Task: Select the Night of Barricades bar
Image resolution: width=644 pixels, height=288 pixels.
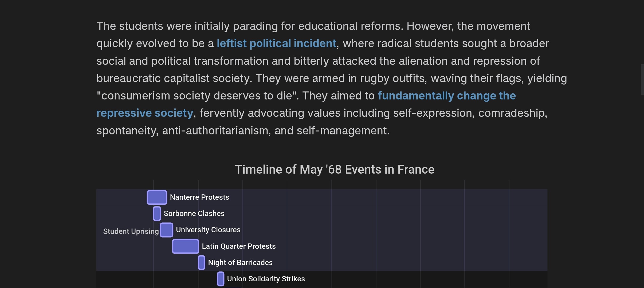Action: [x=202, y=263]
